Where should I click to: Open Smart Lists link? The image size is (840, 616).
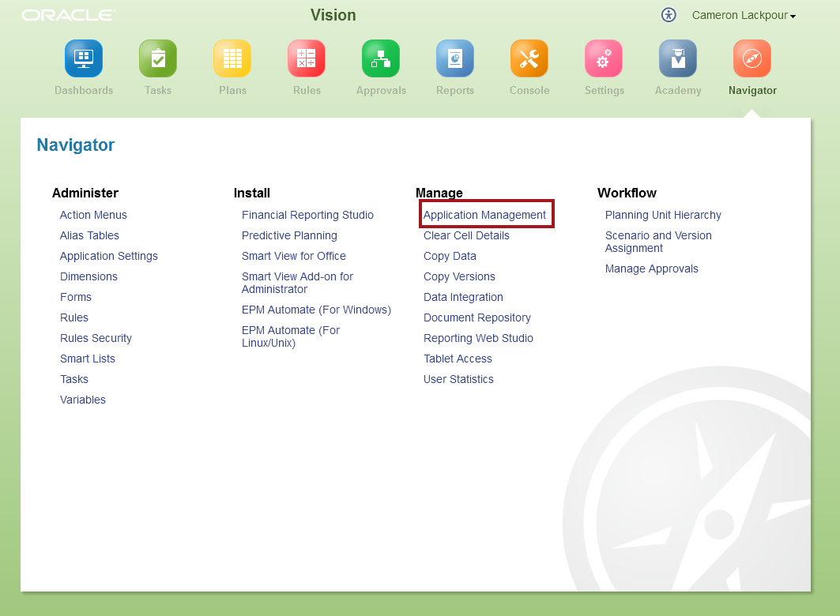(x=88, y=359)
